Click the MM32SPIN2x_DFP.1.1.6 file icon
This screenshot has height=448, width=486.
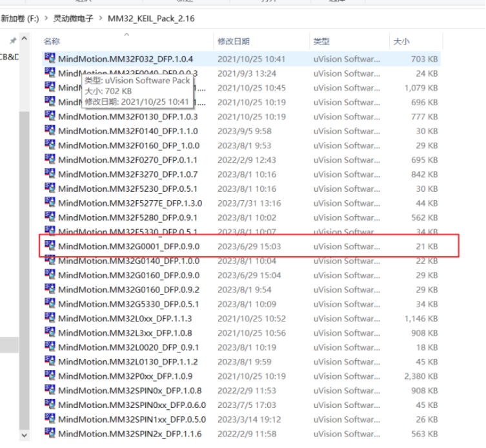point(50,433)
